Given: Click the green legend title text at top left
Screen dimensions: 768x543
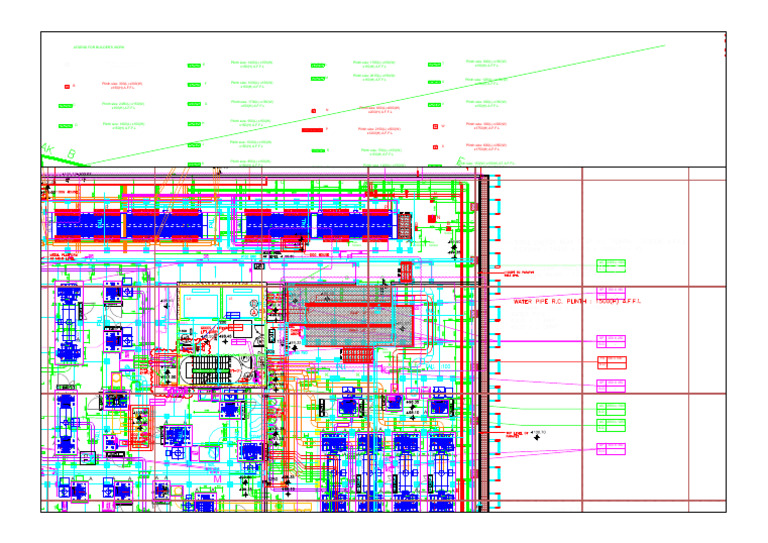Looking at the screenshot, I should [x=99, y=47].
